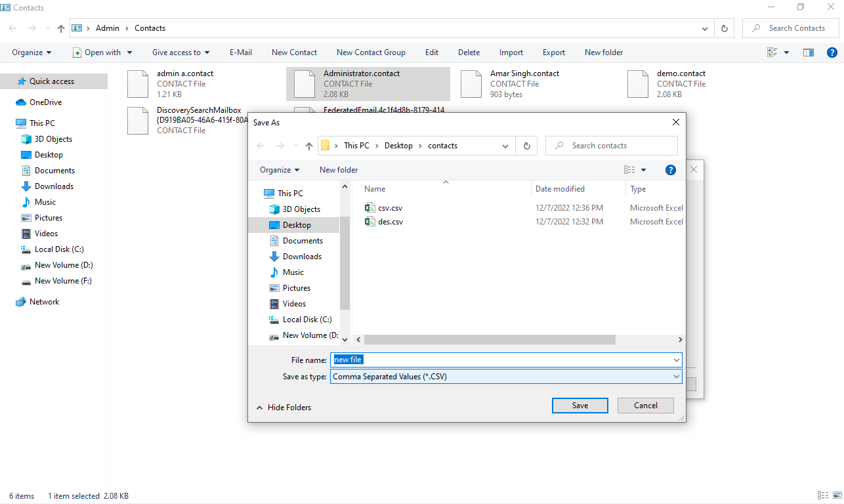Click Hide Folders in Save As dialog
This screenshot has width=844, height=504.
tap(284, 408)
